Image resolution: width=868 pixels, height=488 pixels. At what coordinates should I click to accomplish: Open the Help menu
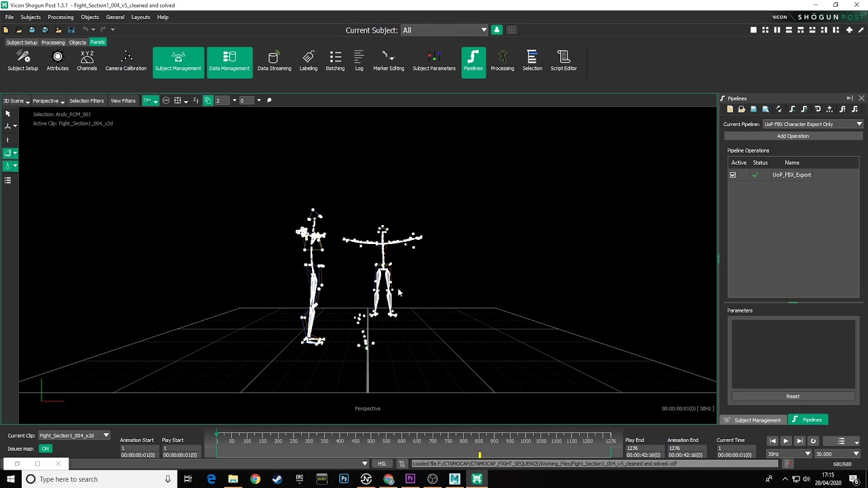[163, 17]
